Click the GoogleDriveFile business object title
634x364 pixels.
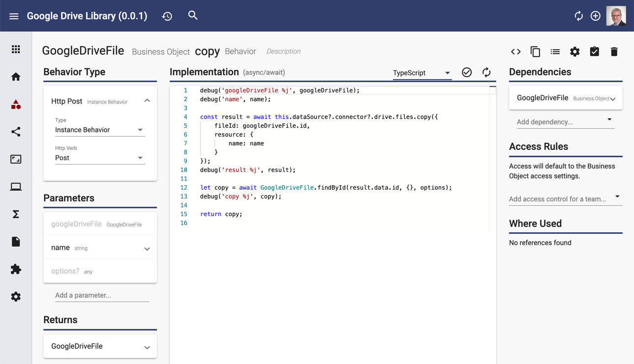[83, 51]
